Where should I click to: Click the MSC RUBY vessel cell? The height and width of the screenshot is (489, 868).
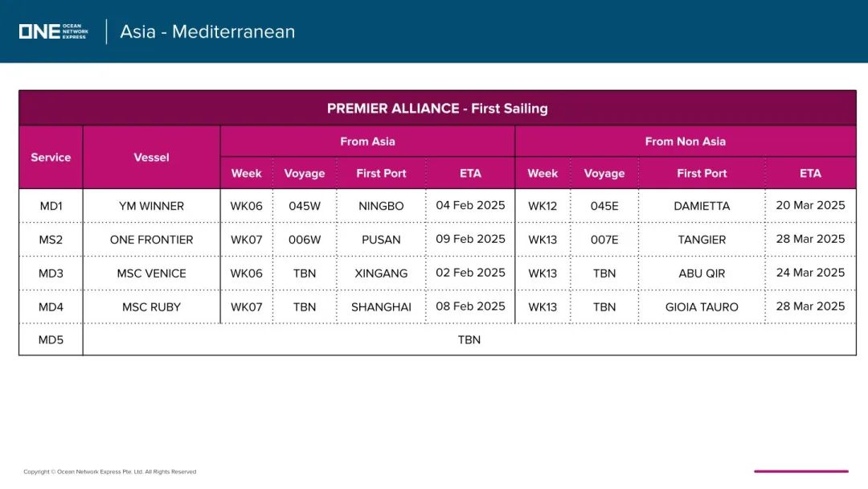click(x=151, y=306)
